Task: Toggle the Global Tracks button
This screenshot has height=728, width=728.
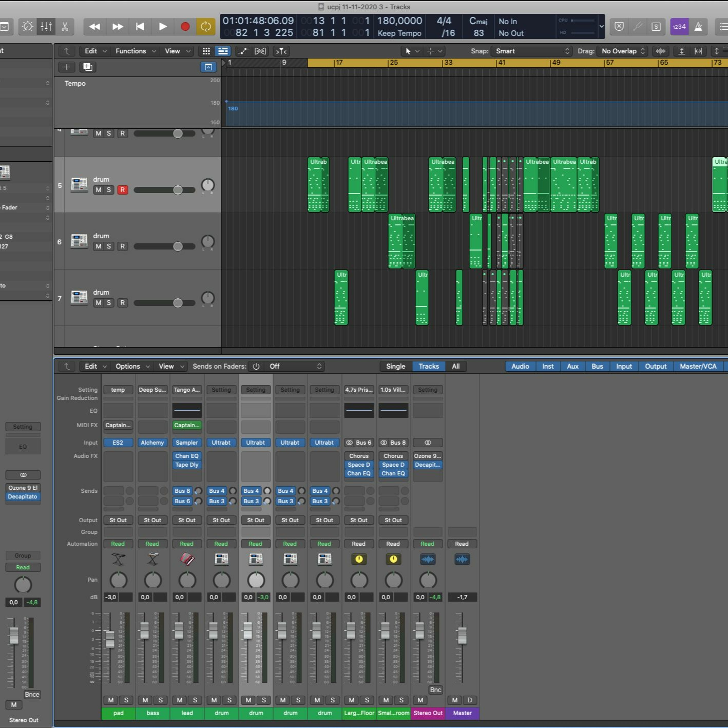Action: pyautogui.click(x=208, y=67)
